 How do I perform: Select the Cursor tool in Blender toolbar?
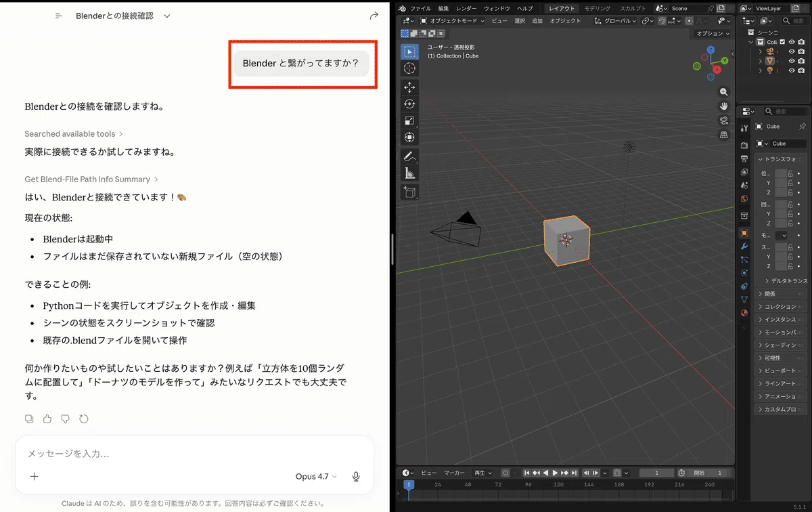409,68
